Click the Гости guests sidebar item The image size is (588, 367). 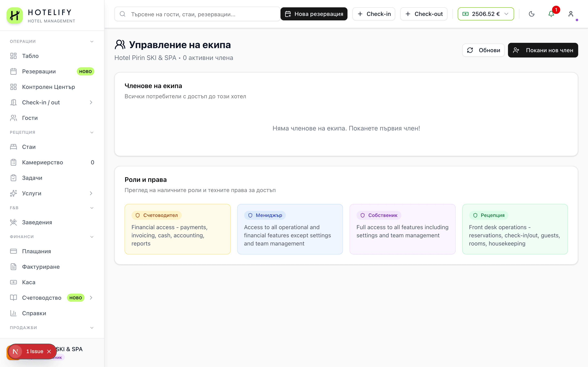pos(30,118)
